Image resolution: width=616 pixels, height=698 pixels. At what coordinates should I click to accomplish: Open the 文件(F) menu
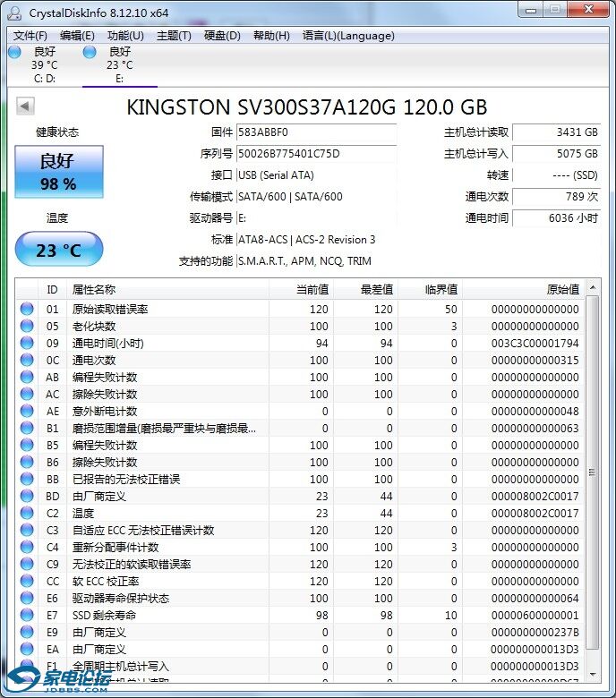point(30,36)
